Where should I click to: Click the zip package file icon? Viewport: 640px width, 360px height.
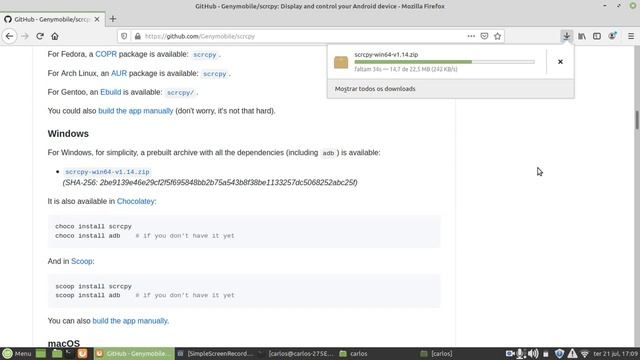(x=341, y=62)
